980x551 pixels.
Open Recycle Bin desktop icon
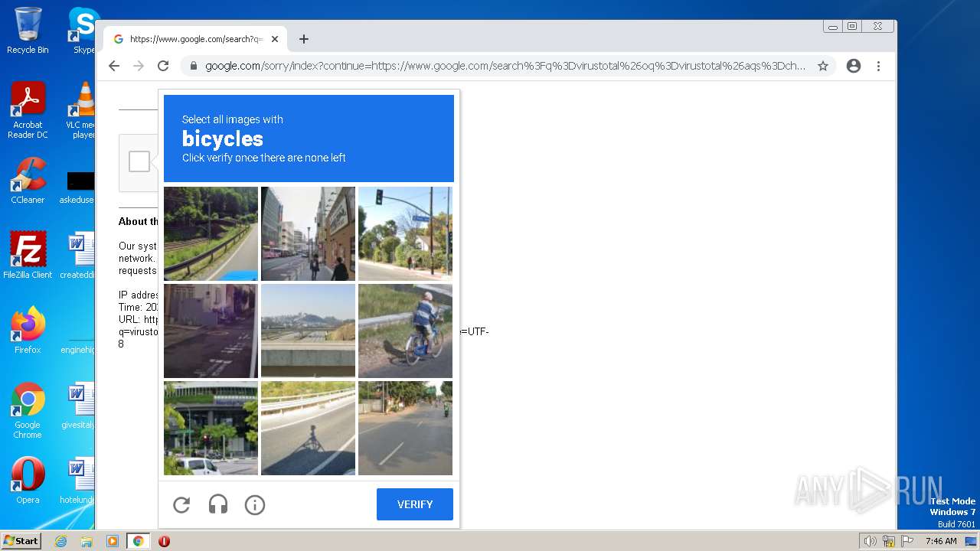coord(28,31)
